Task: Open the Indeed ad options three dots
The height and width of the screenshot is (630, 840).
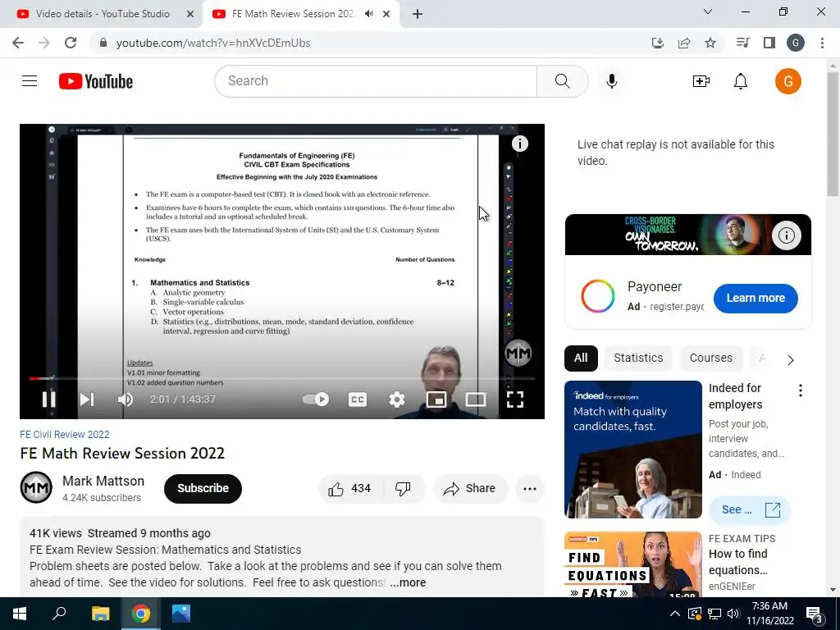Action: [x=800, y=390]
